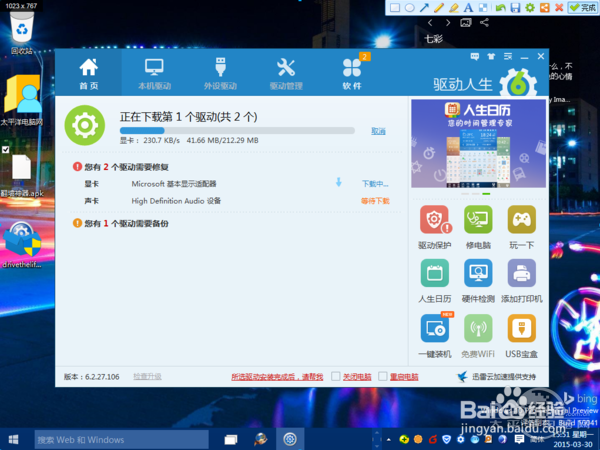
Task: Open the 软件 tab
Action: (352, 74)
